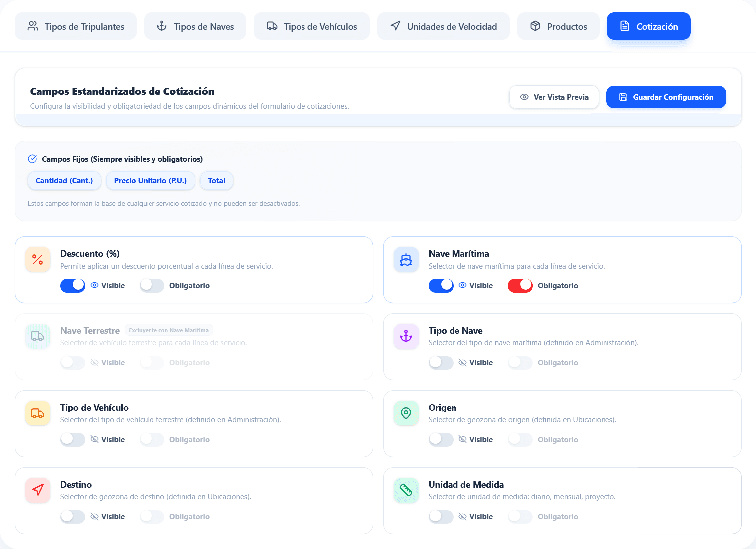Click the purple anchor icon of Tipo de Nave
This screenshot has width=756, height=549.
[406, 336]
